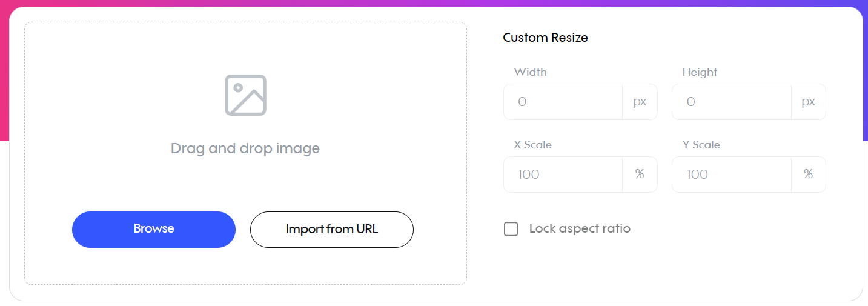This screenshot has height=306, width=868.
Task: Select the Y Scale percentage field
Action: tap(732, 175)
